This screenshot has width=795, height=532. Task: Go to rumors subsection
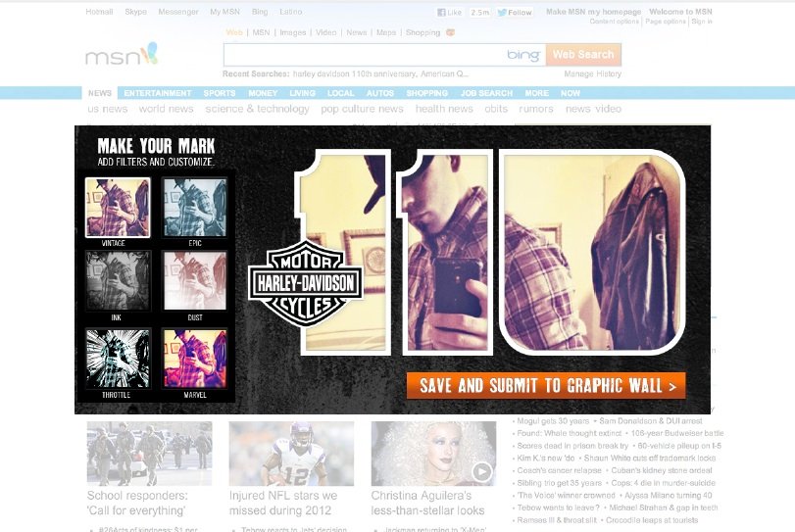(536, 109)
